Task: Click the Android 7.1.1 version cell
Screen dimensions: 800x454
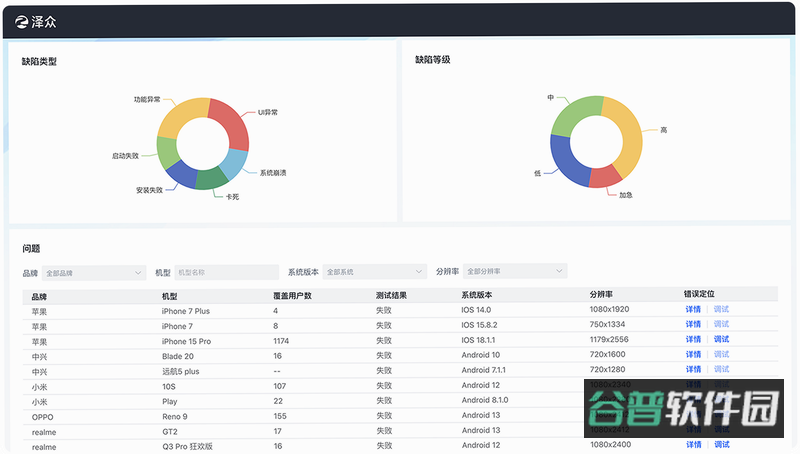Action: click(x=484, y=370)
